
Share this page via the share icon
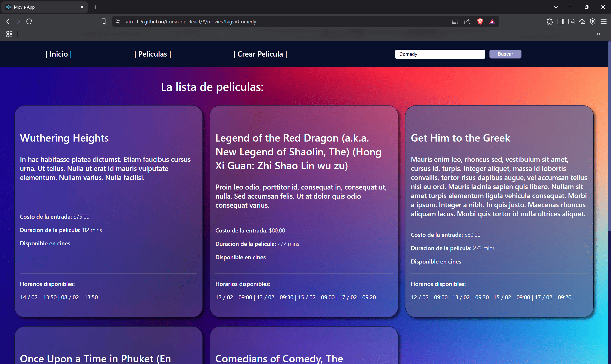click(467, 21)
